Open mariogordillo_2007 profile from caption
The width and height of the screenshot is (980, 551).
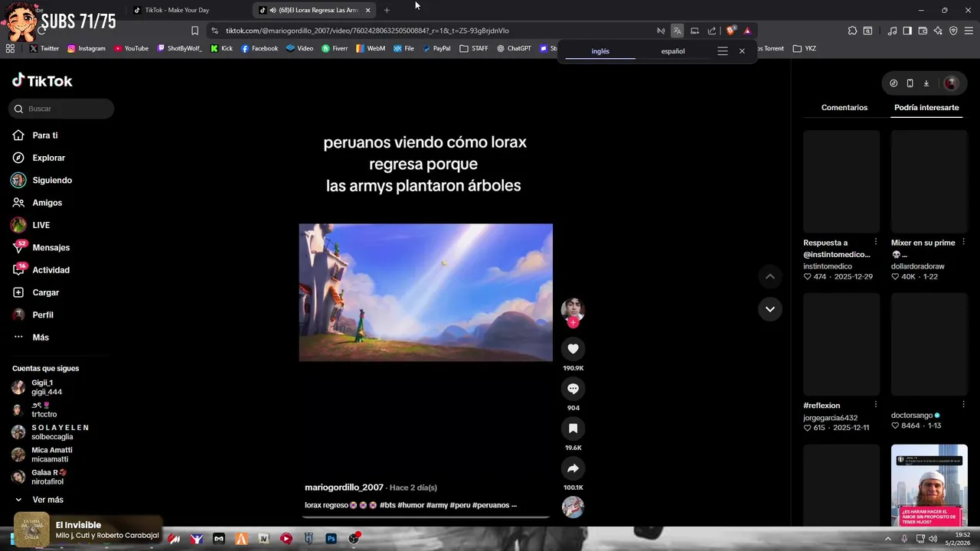(x=344, y=487)
